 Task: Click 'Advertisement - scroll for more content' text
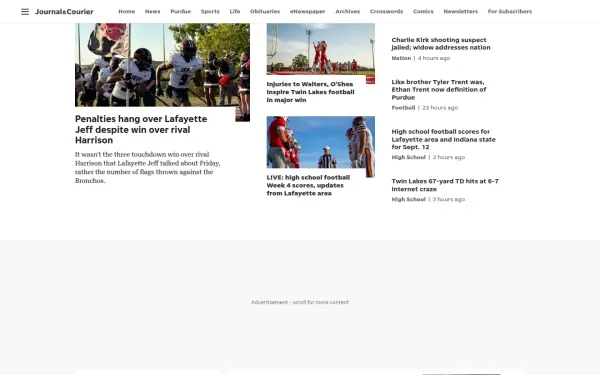300,302
